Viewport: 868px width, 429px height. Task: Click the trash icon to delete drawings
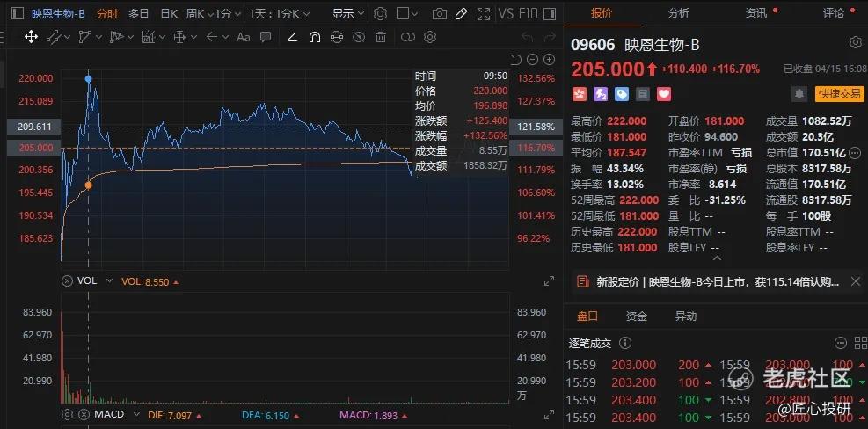click(x=381, y=37)
